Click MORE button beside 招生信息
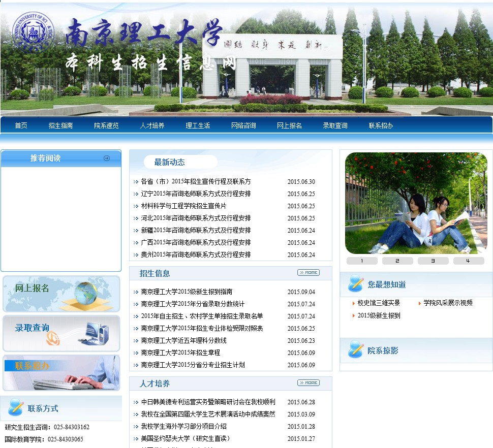 [x=309, y=272]
